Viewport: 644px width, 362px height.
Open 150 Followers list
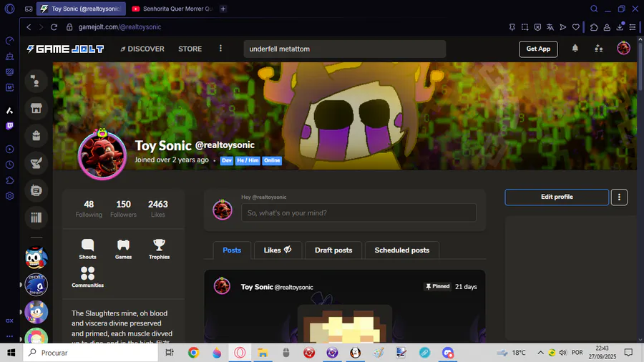coord(123,208)
